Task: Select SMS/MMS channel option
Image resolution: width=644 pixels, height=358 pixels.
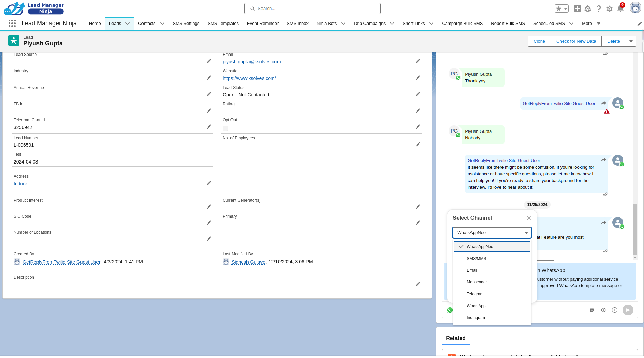Action: pyautogui.click(x=492, y=259)
